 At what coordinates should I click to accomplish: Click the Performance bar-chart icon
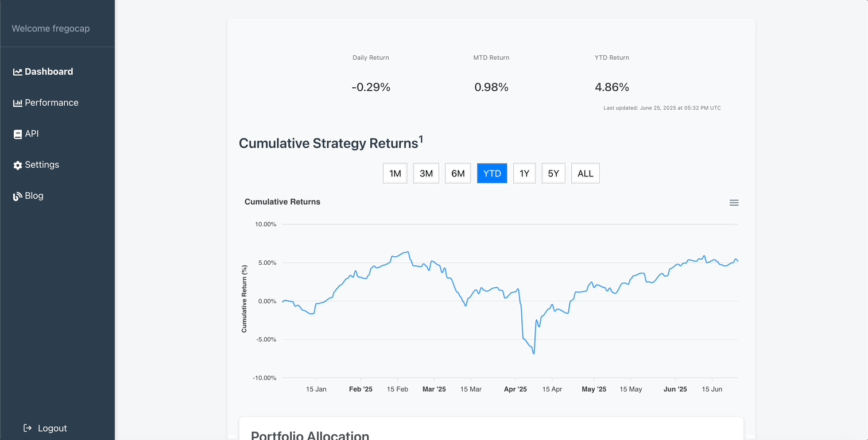coord(18,103)
